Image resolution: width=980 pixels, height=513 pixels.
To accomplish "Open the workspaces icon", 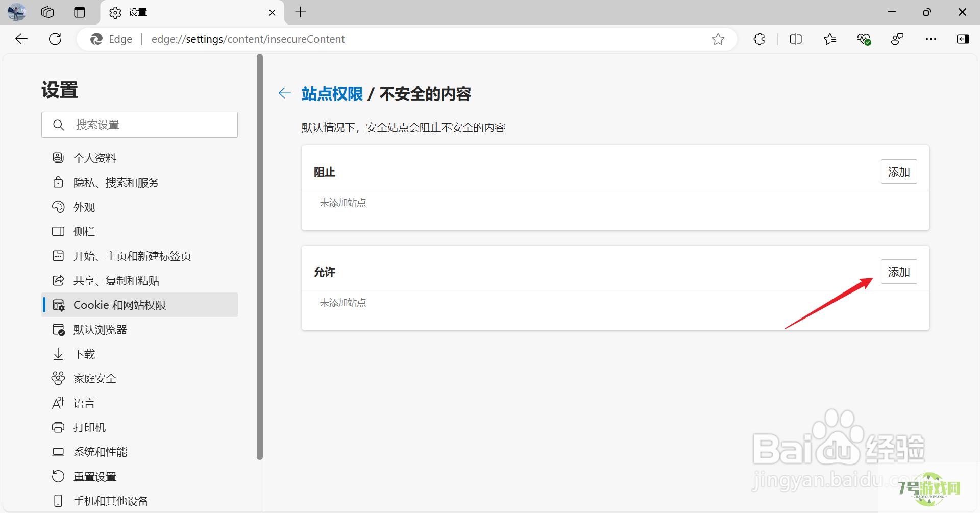I will pyautogui.click(x=47, y=12).
